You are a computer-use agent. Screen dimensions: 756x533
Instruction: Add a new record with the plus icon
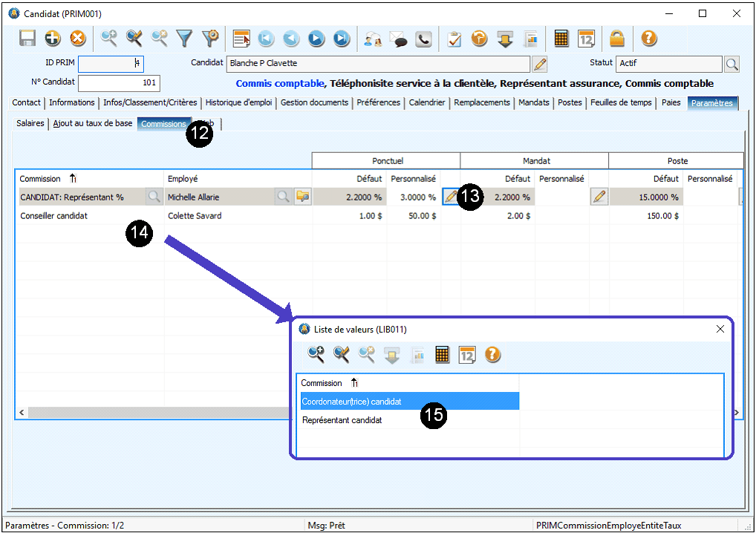53,39
